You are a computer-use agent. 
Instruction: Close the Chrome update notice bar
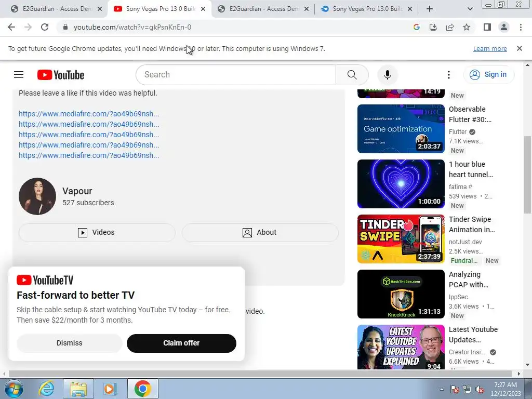coord(519,48)
